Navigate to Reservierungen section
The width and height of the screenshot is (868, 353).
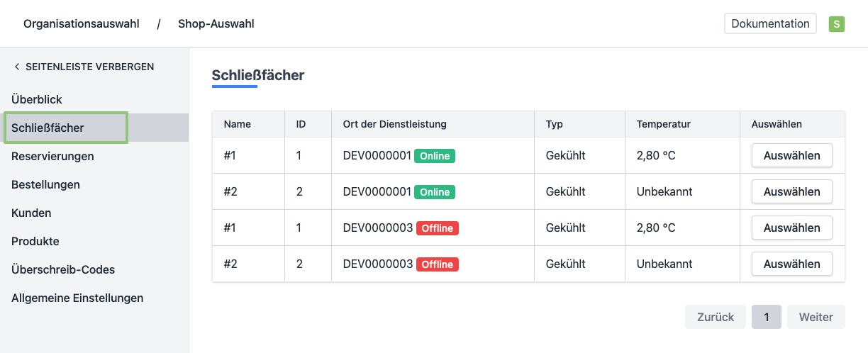tap(52, 156)
